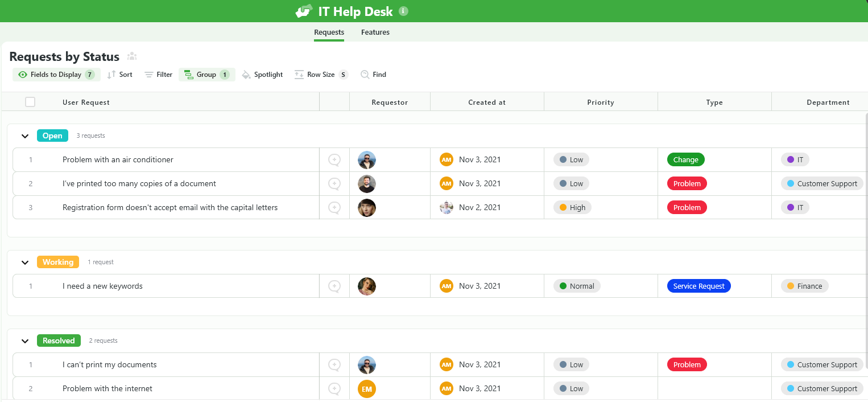Viewport: 868px width, 402px height.
Task: Add comment on 'I need a new keywords' row
Action: (x=334, y=286)
